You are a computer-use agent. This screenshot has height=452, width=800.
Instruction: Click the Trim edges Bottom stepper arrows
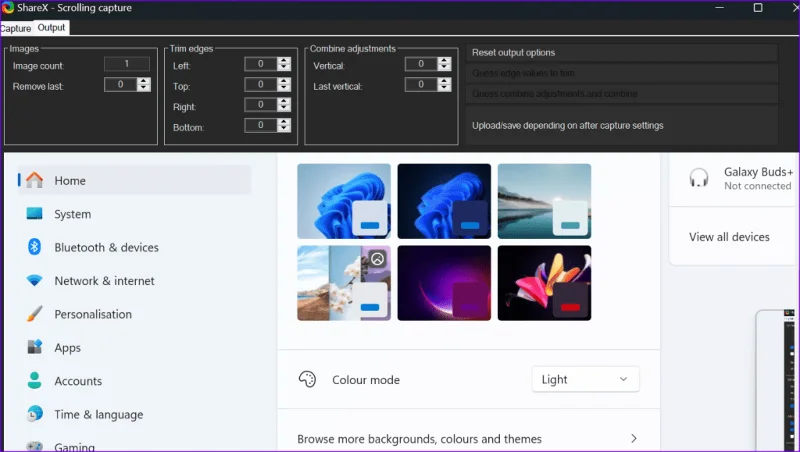coord(284,125)
